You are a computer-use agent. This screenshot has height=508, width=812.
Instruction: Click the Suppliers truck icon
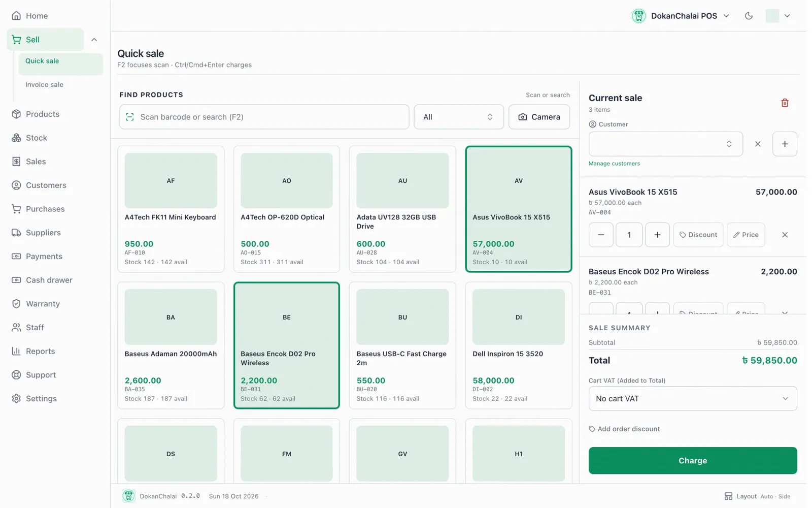tap(16, 233)
